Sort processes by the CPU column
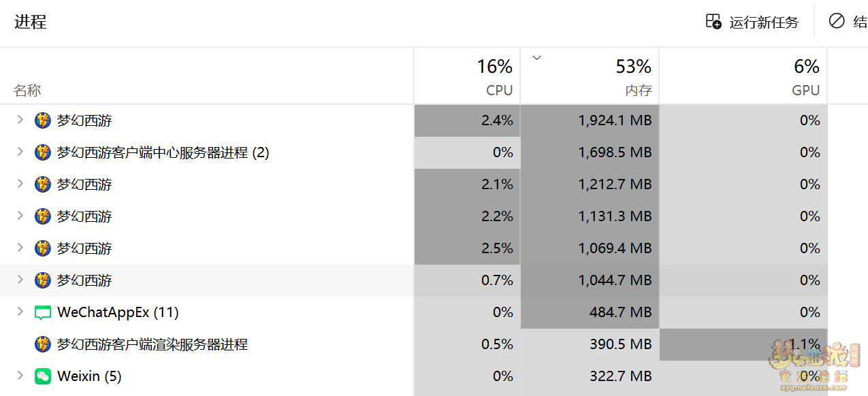The width and height of the screenshot is (868, 396). (x=499, y=90)
